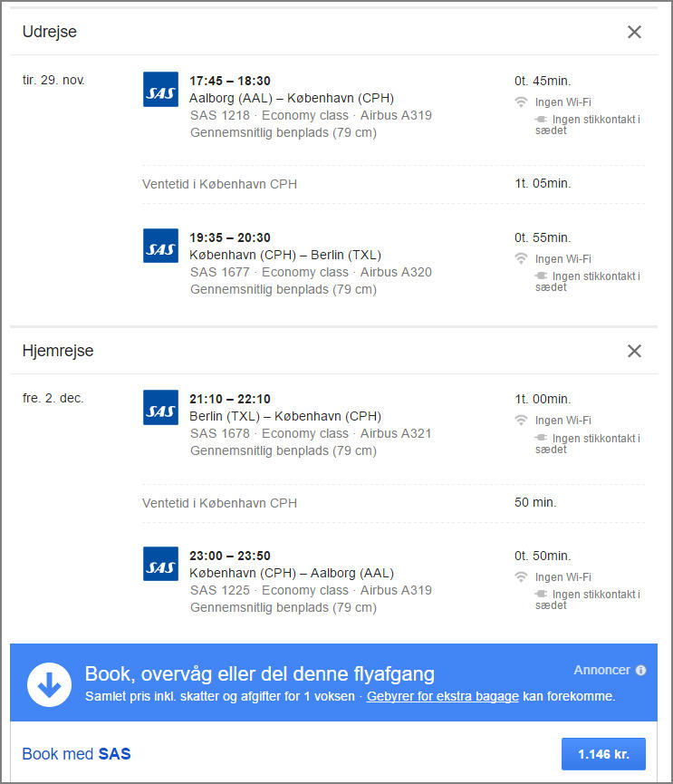Click SAS logo for København–Aalborg return flight
673x784 pixels.
point(161,564)
